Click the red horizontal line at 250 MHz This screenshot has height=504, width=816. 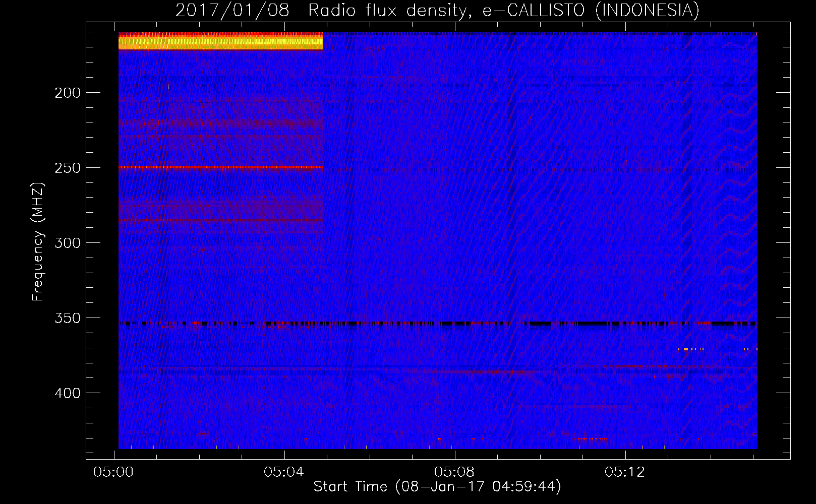click(x=220, y=167)
